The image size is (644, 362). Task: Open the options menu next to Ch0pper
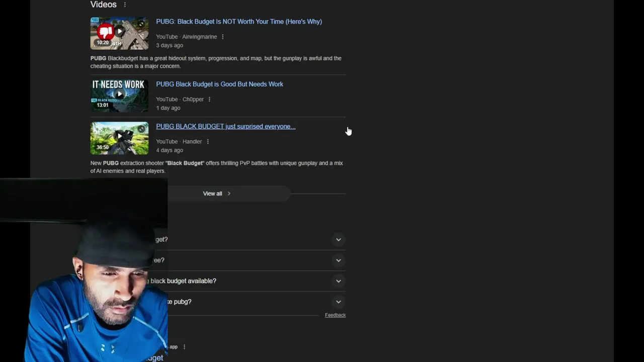[209, 99]
